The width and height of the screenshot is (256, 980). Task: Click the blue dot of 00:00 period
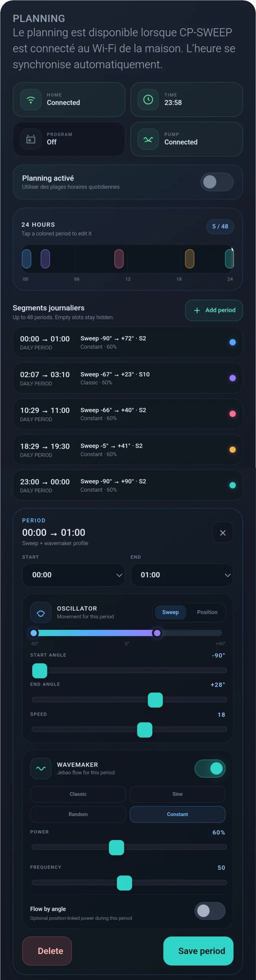[x=232, y=342]
